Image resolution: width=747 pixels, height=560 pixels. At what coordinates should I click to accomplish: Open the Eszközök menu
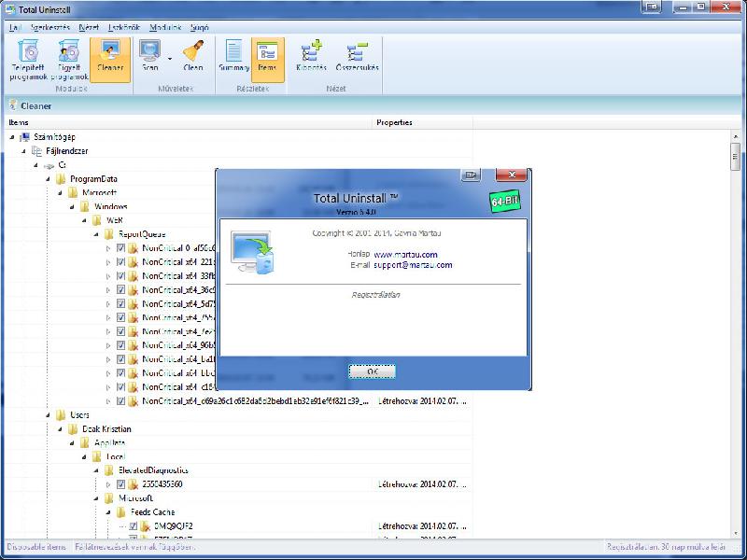[124, 27]
